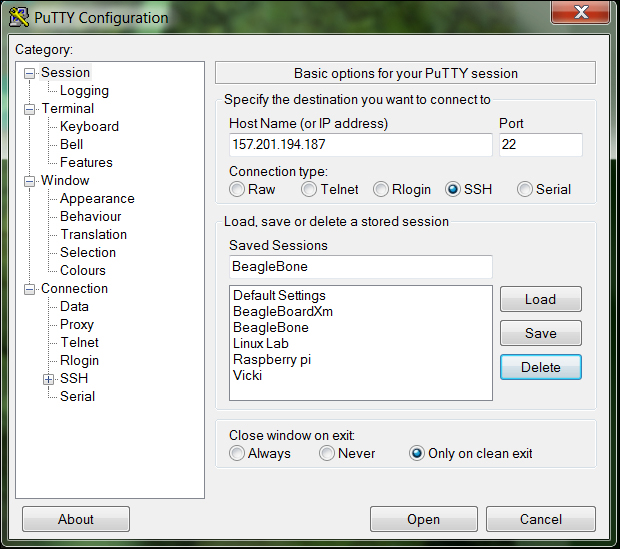Open the Rlogin category in tree
Image resolution: width=620 pixels, height=549 pixels.
pyautogui.click(x=79, y=360)
